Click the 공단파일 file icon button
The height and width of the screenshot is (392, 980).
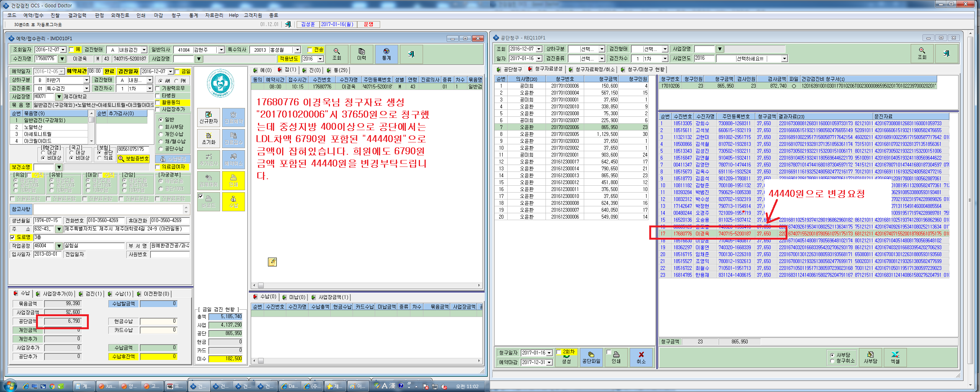[x=591, y=358]
